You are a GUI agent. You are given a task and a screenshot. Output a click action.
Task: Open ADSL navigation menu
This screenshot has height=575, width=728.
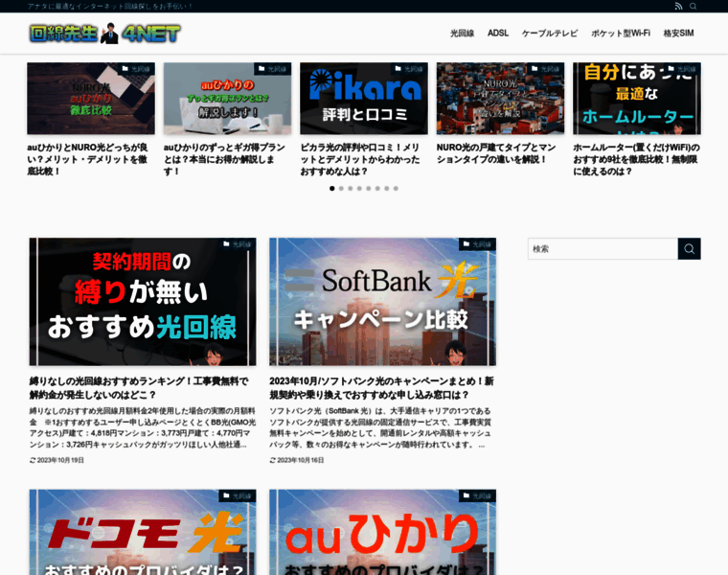pos(498,33)
